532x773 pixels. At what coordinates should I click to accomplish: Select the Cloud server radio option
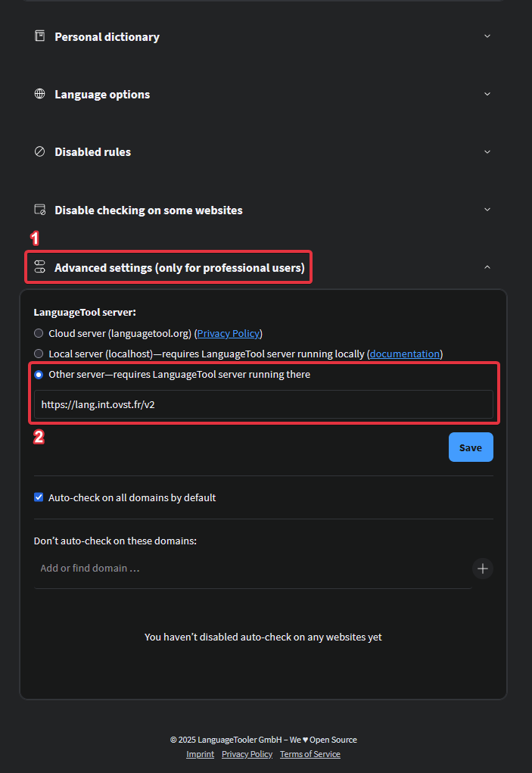(39, 333)
